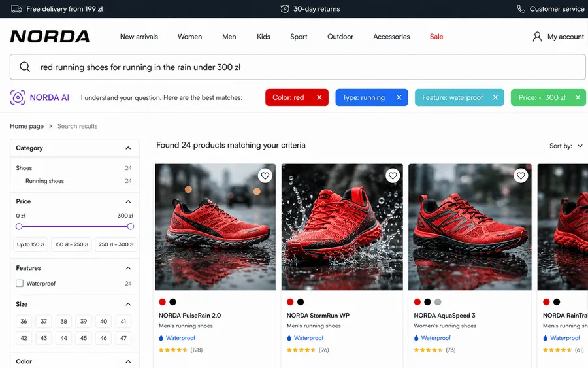Open the Men menu
Image resolution: width=588 pixels, height=368 pixels.
(x=229, y=37)
